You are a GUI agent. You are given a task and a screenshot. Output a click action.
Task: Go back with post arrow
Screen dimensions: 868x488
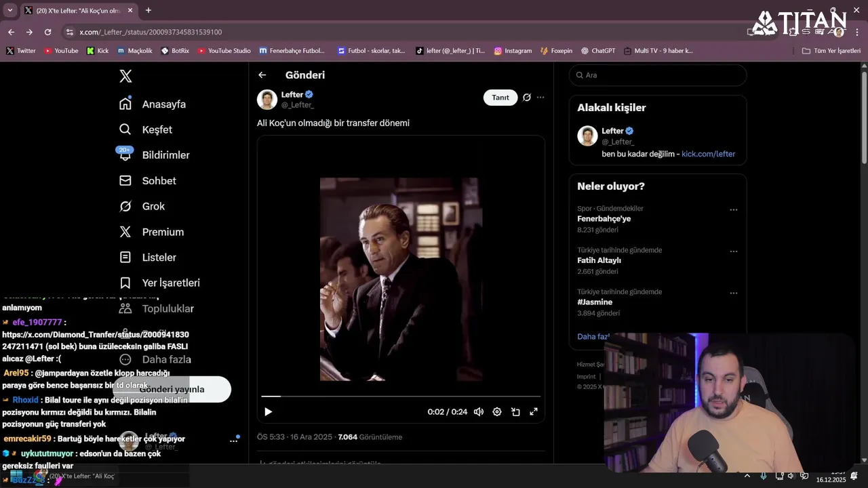262,75
